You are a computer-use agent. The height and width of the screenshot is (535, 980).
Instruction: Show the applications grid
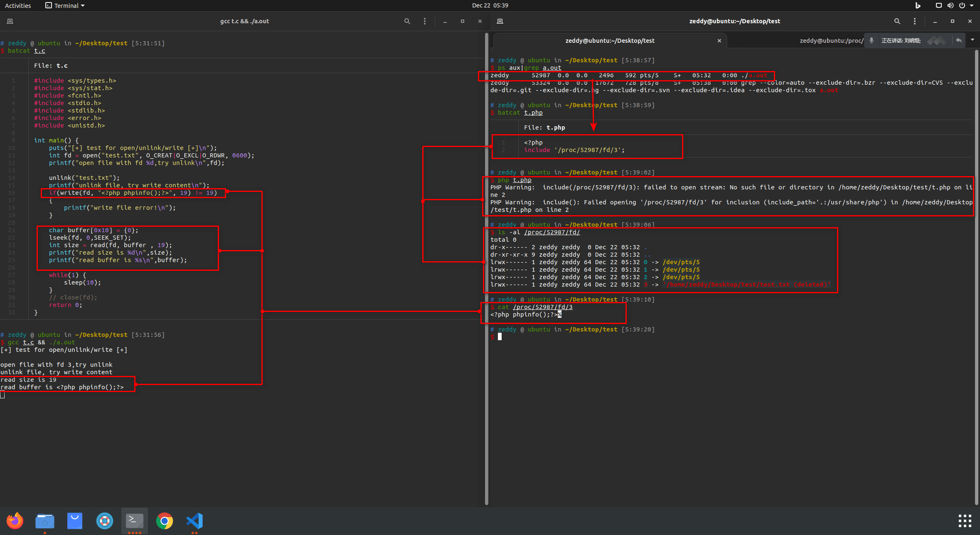(965, 521)
